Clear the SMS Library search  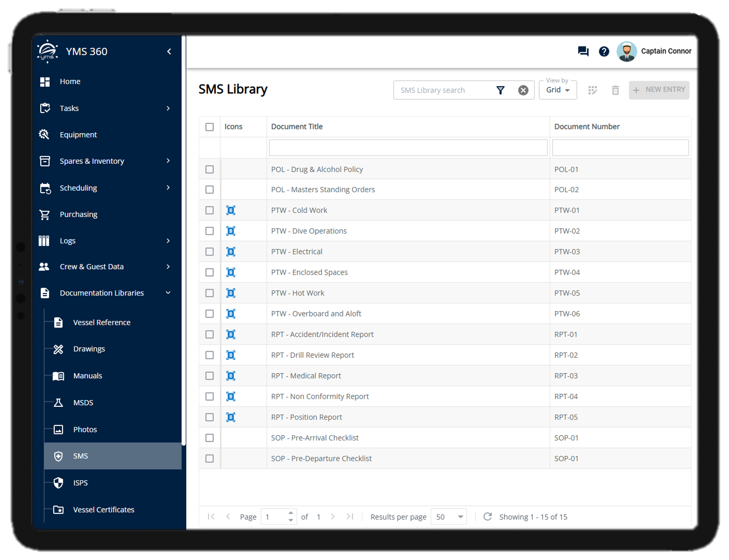[523, 90]
